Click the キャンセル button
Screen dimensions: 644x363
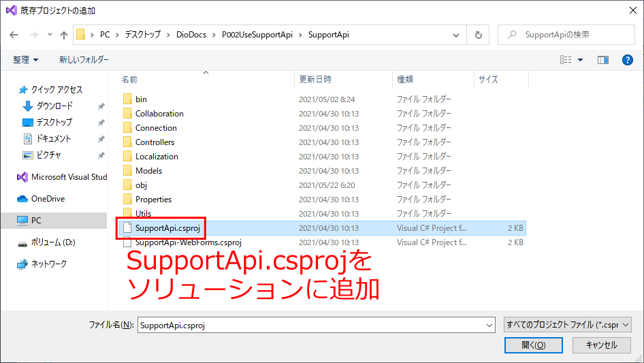click(x=602, y=345)
